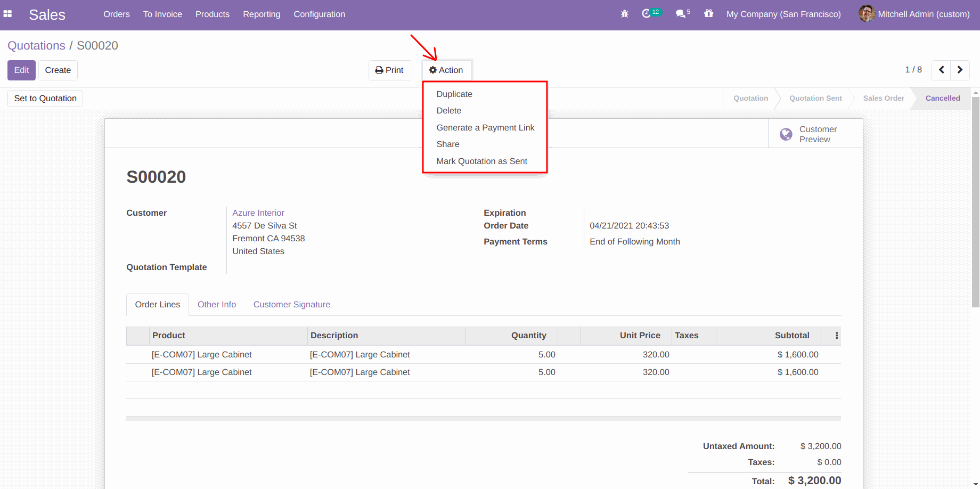980x489 pixels.
Task: Open optional columns kebab menu
Action: pos(836,336)
